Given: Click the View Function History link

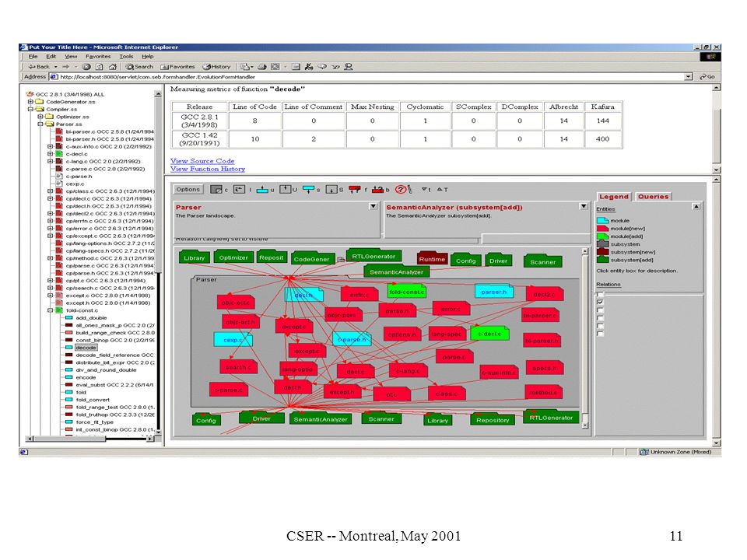Looking at the screenshot, I should tap(207, 169).
